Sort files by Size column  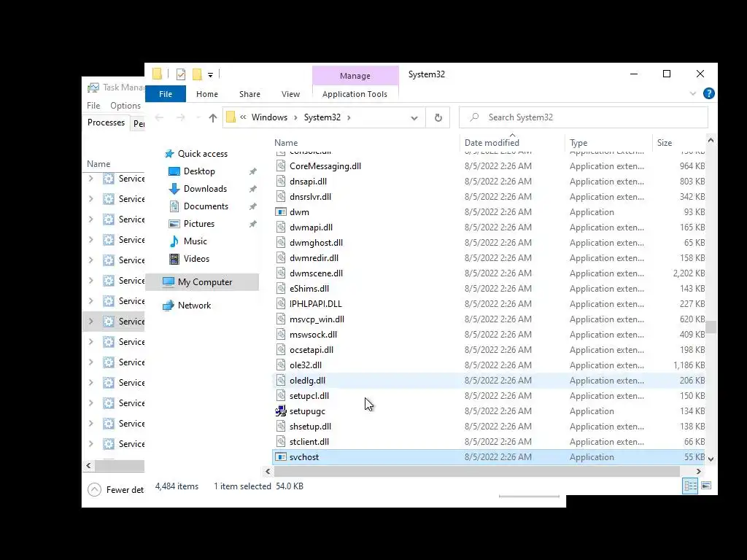(664, 142)
